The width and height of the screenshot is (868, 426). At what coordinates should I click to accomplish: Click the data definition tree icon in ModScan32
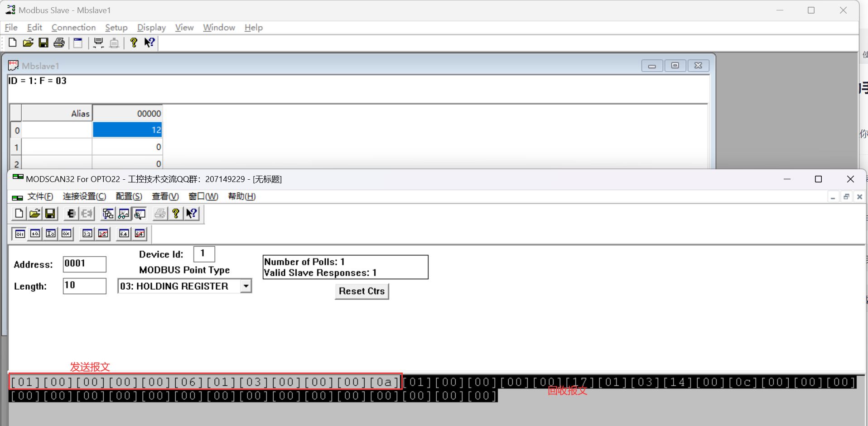click(x=108, y=213)
